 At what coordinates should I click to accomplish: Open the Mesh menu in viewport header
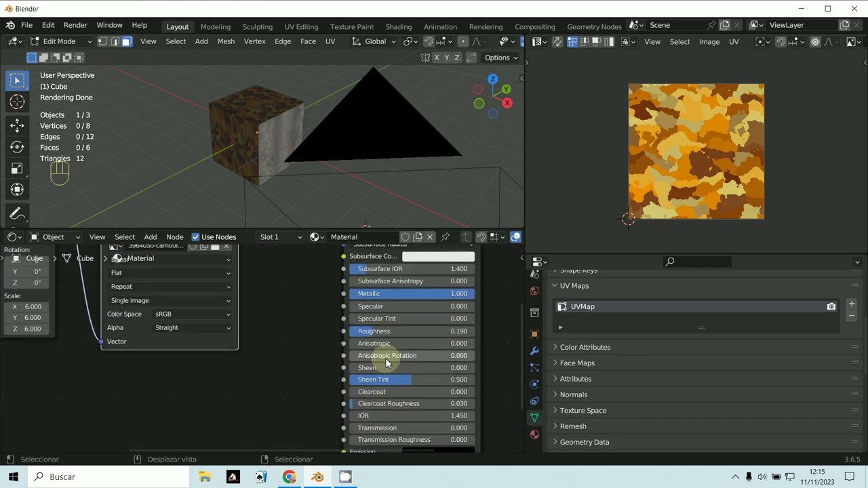tap(226, 41)
